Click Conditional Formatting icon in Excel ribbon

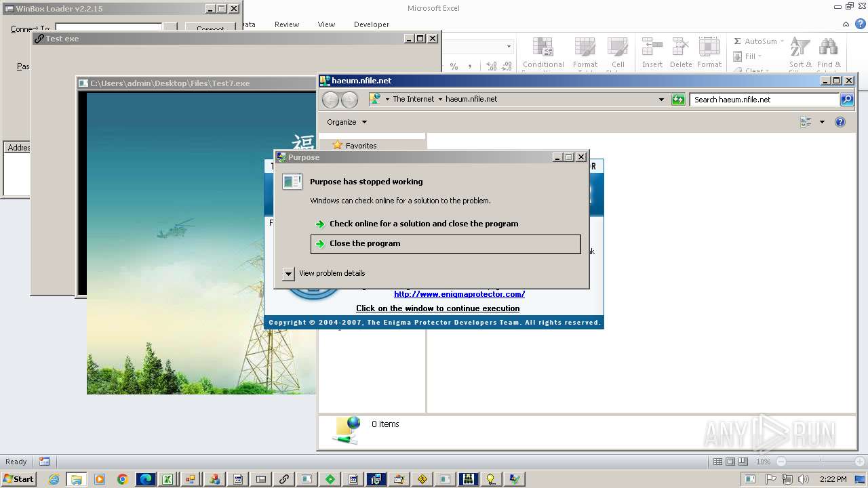(x=542, y=47)
